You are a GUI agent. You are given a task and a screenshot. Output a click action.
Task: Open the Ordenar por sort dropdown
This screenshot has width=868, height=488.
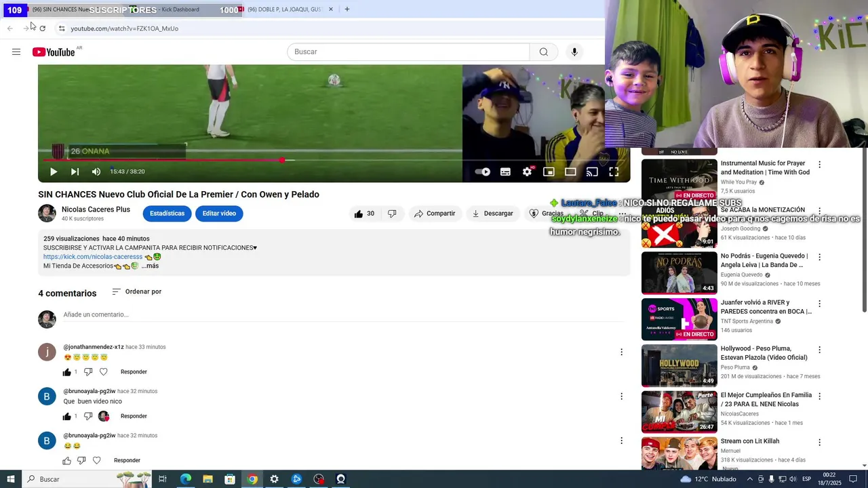[x=137, y=291]
